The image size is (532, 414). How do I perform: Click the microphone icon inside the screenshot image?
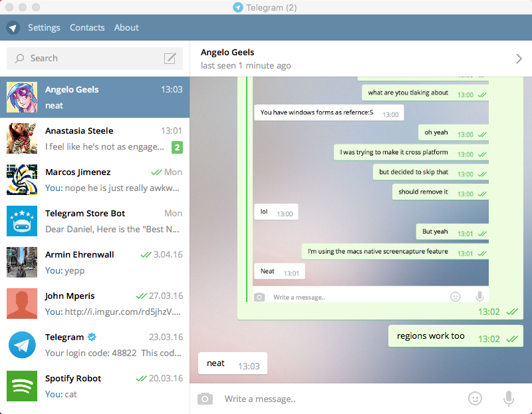pyautogui.click(x=479, y=297)
